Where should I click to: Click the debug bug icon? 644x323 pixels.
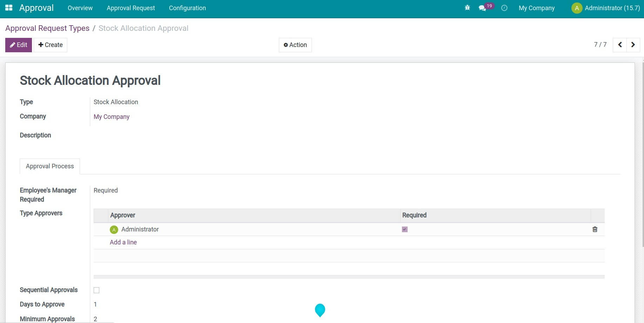point(467,8)
